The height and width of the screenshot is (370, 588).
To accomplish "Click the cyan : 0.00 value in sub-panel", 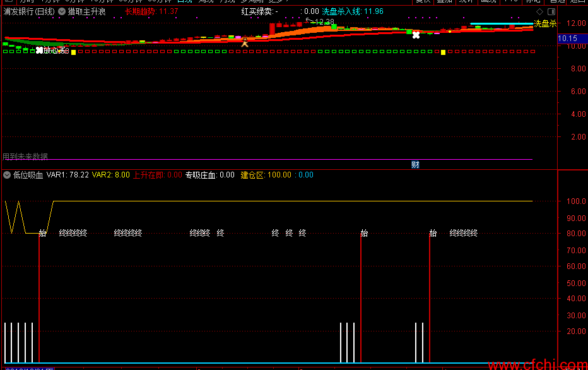I will tap(303, 175).
